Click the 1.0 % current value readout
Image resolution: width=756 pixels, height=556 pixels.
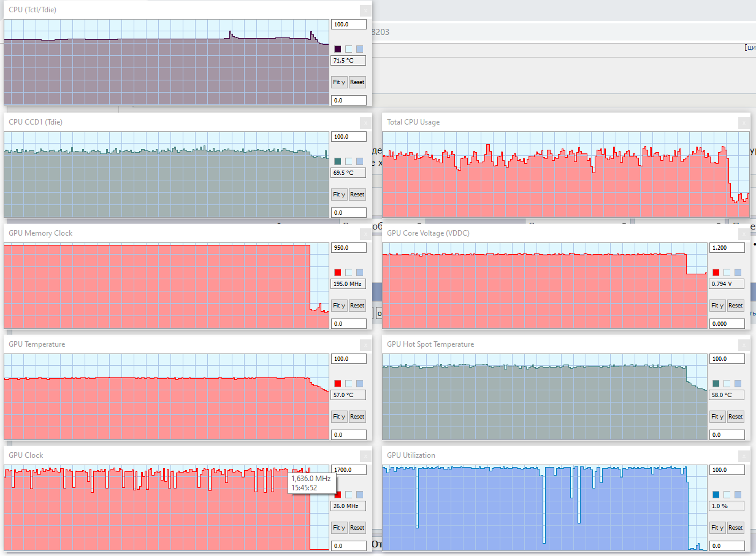pyautogui.click(x=727, y=506)
